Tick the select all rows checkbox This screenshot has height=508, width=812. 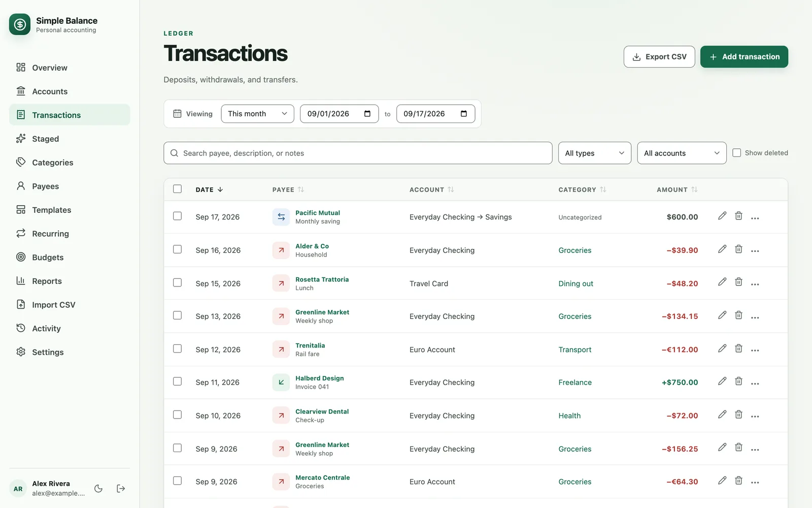point(177,189)
